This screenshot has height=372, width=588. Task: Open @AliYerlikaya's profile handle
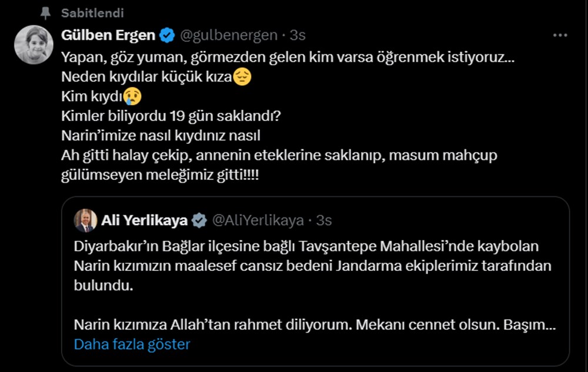click(x=259, y=220)
